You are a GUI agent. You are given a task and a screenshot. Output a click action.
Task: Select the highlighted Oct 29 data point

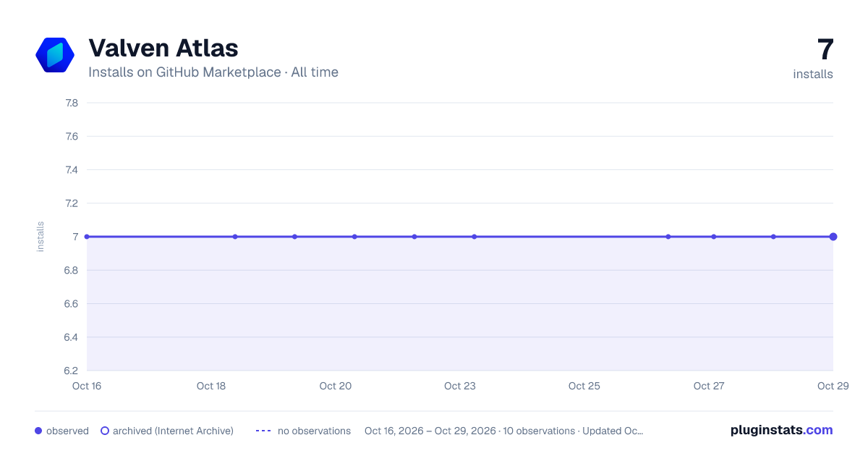833,237
